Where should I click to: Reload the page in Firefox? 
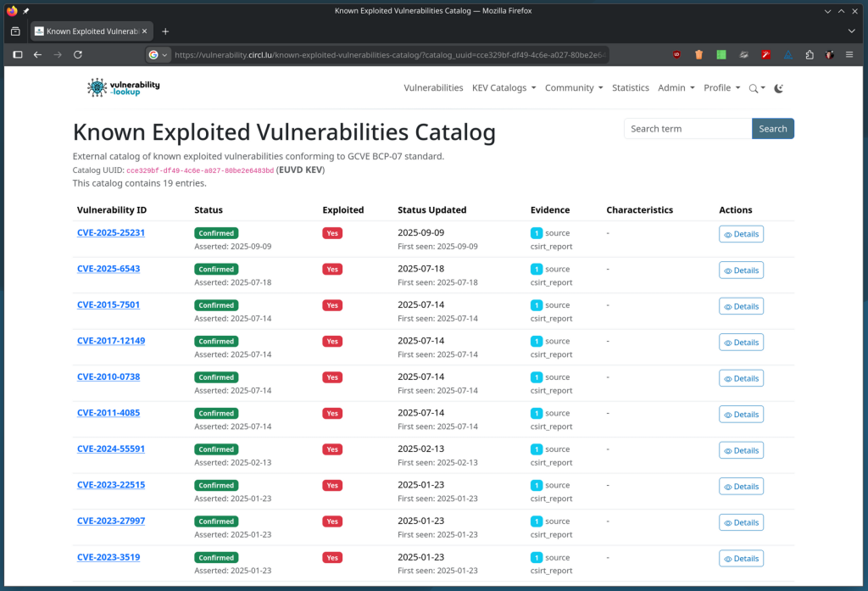tap(78, 54)
